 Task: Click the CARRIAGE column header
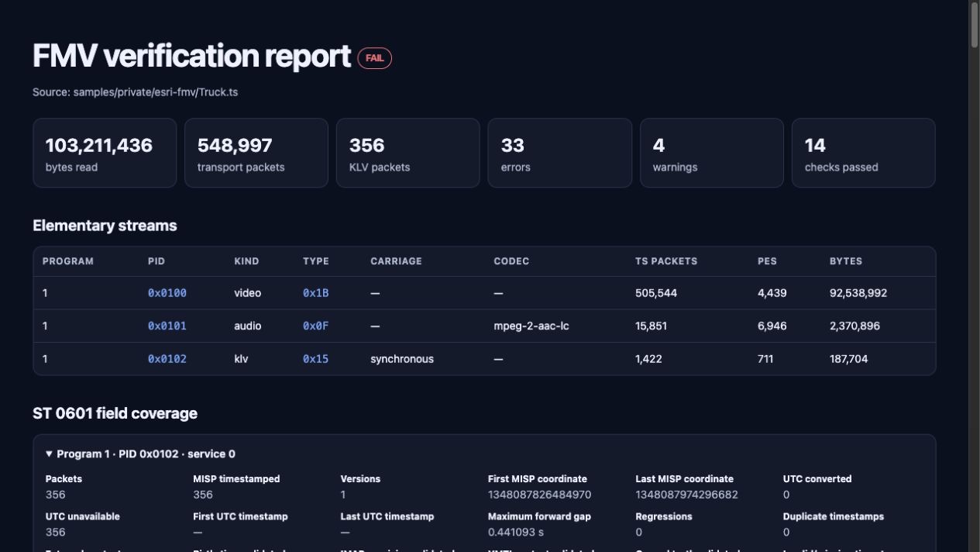pos(396,261)
